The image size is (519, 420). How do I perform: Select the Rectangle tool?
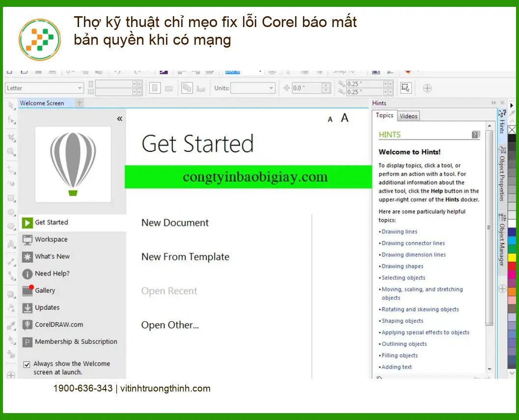tap(12, 198)
